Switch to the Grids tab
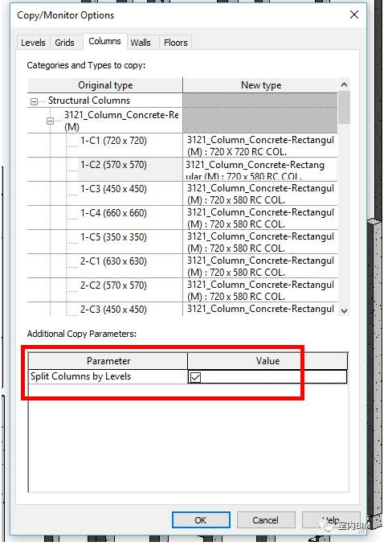 65,43
